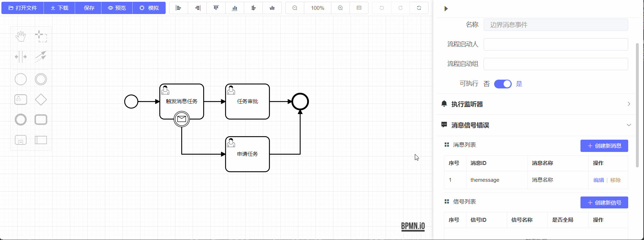Click the 名称 name input field

click(556, 25)
